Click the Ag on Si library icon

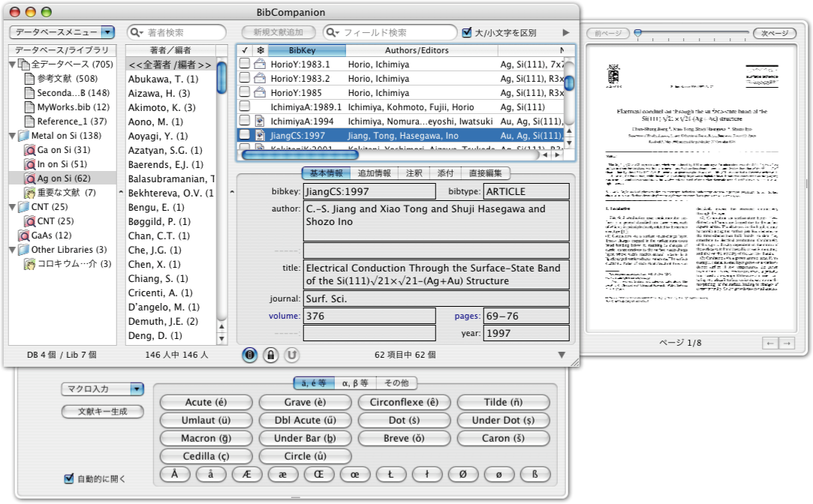[x=30, y=178]
